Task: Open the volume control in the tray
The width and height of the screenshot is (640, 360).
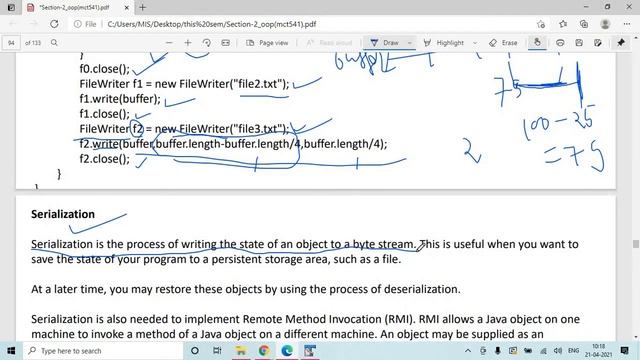Action: click(x=558, y=351)
